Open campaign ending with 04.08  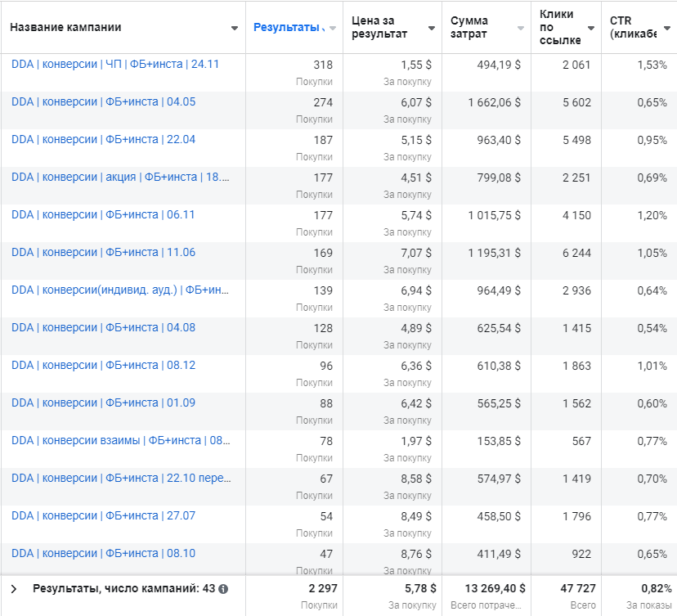click(103, 327)
